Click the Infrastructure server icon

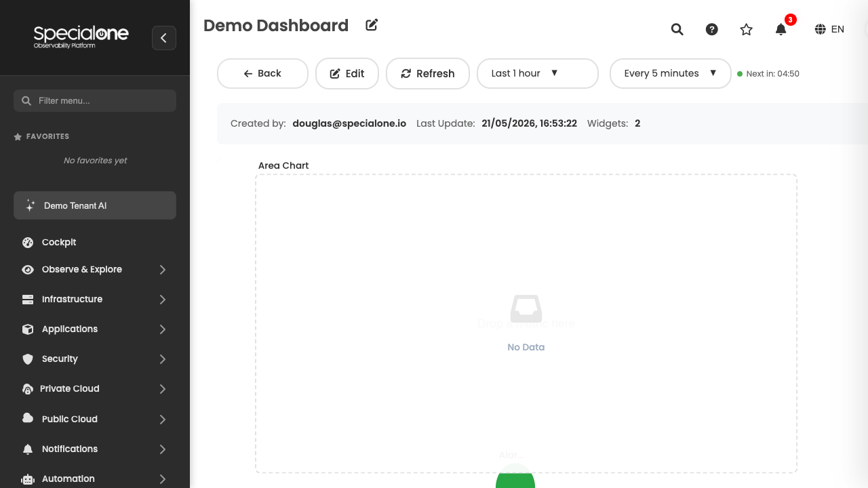click(x=28, y=299)
